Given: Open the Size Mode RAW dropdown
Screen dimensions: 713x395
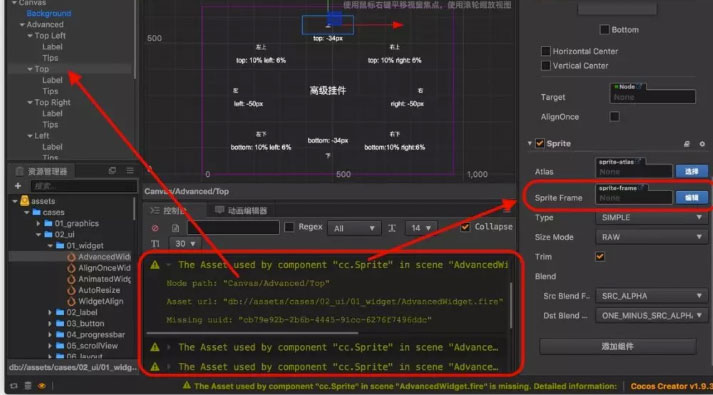Looking at the screenshot, I should (651, 237).
